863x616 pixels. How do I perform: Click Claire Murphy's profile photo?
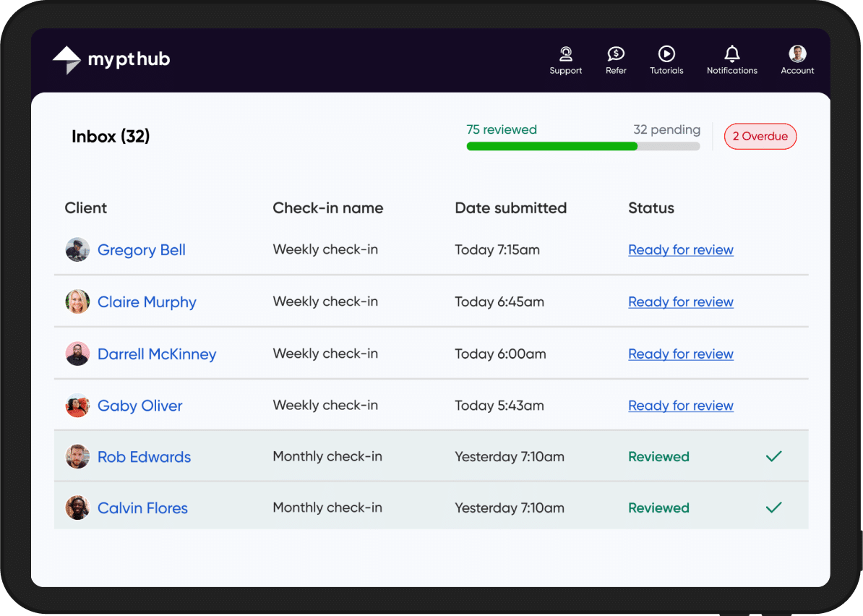[x=77, y=301]
